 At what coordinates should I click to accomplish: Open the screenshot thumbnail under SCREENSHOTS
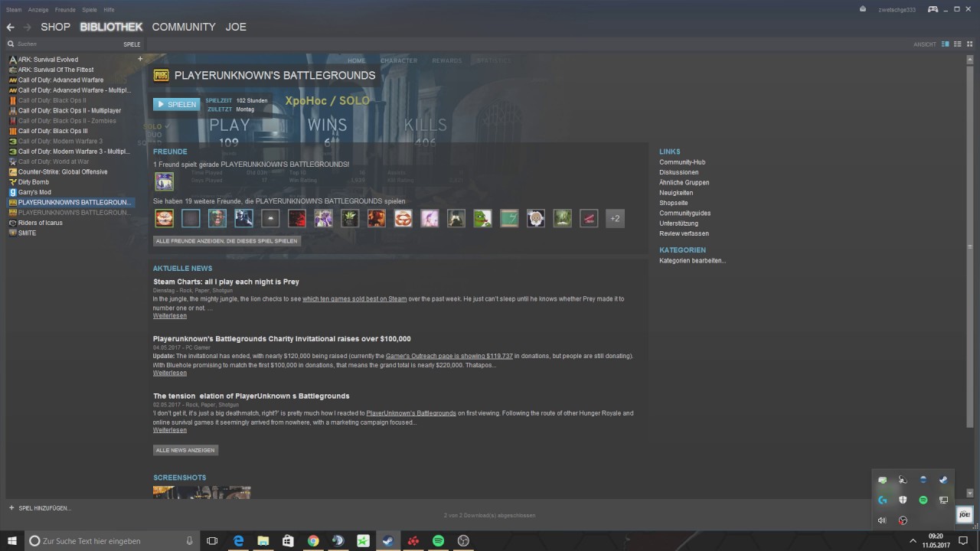[201, 492]
